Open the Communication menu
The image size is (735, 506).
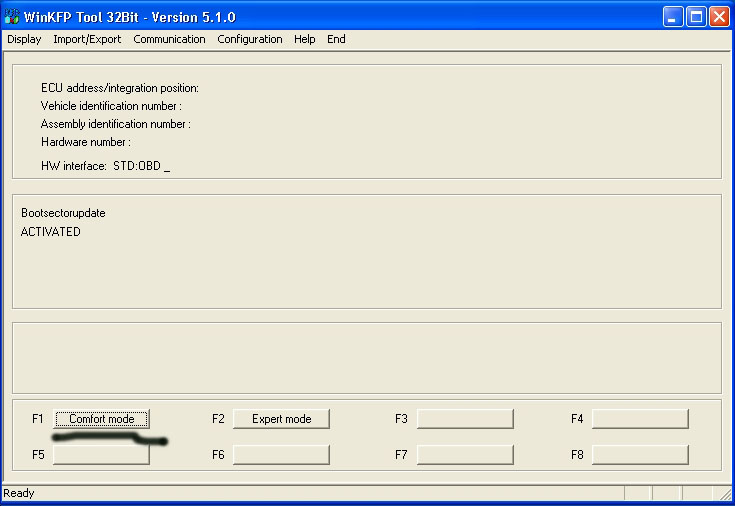[169, 39]
